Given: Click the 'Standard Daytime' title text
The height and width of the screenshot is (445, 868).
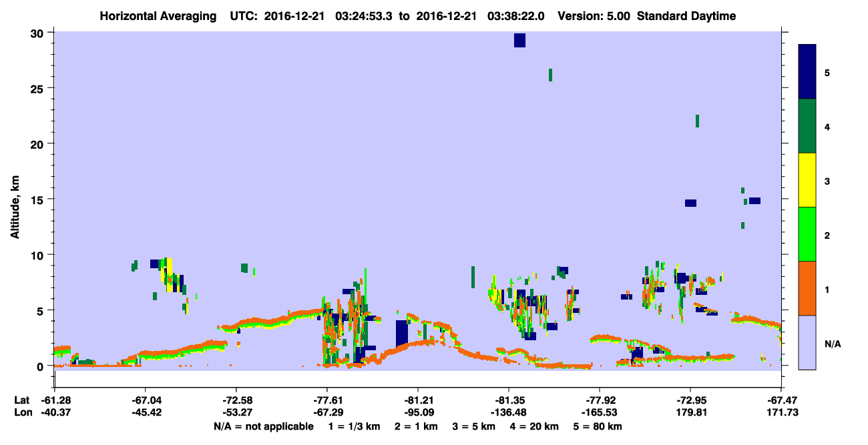Looking at the screenshot, I should point(686,16).
